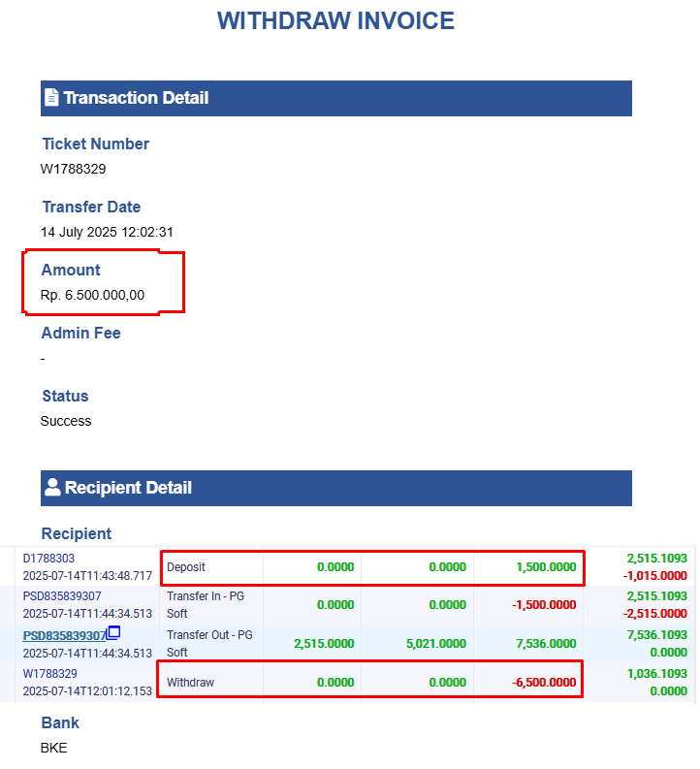The image size is (700, 769).
Task: Select the amount Rp. 6.500.000,00
Action: point(92,295)
